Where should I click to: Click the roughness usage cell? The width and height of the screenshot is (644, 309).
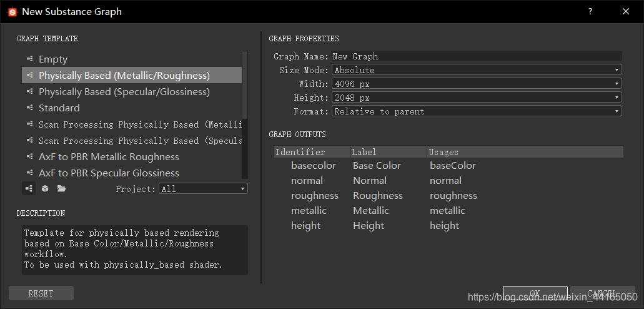(453, 195)
